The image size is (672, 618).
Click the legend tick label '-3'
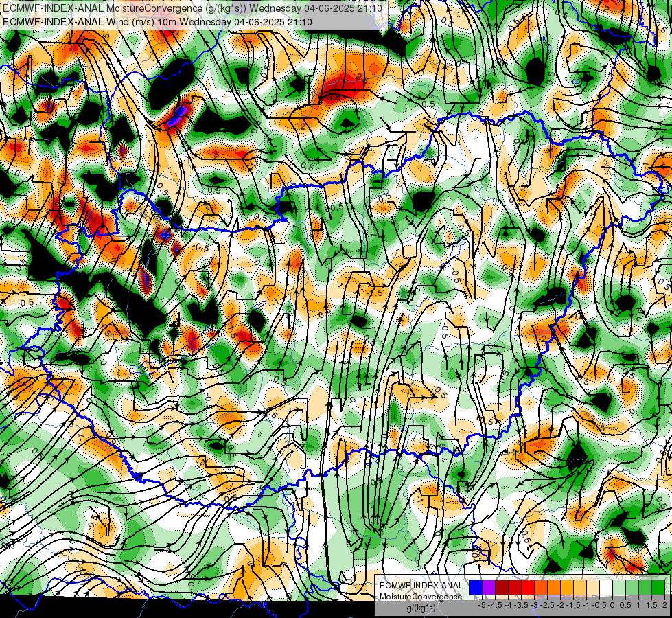coord(535,605)
